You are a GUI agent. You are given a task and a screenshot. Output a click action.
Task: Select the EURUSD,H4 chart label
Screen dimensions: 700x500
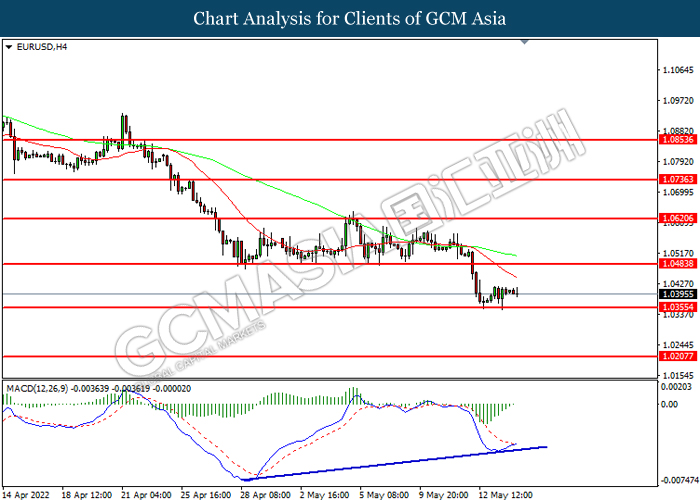coord(42,47)
